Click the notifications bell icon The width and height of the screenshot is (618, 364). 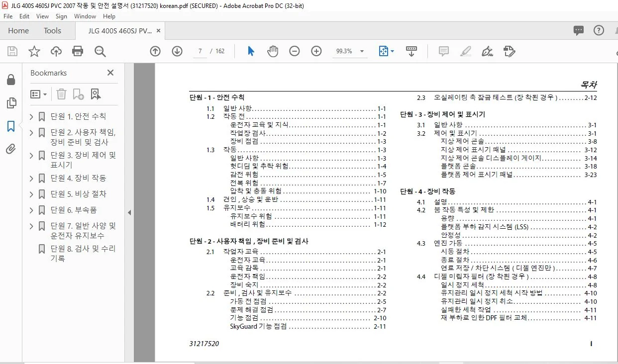tap(618, 30)
